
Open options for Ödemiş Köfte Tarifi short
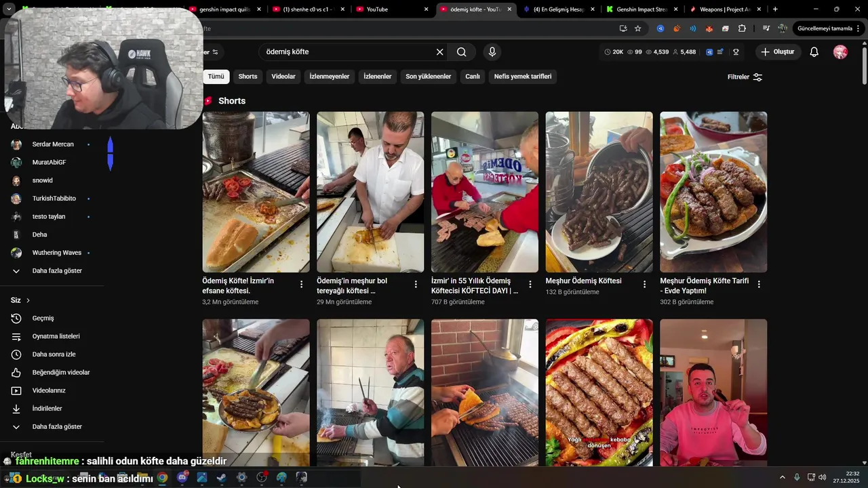759,285
